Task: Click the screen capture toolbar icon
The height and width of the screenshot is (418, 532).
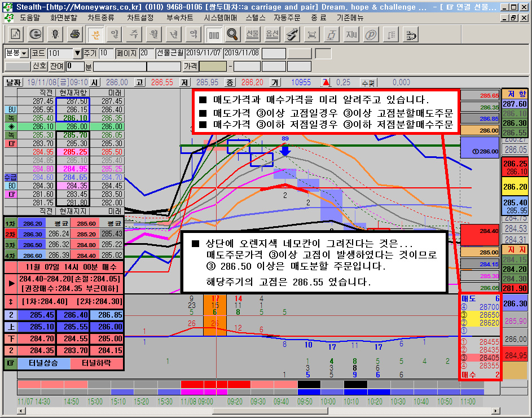Action: tap(311, 34)
